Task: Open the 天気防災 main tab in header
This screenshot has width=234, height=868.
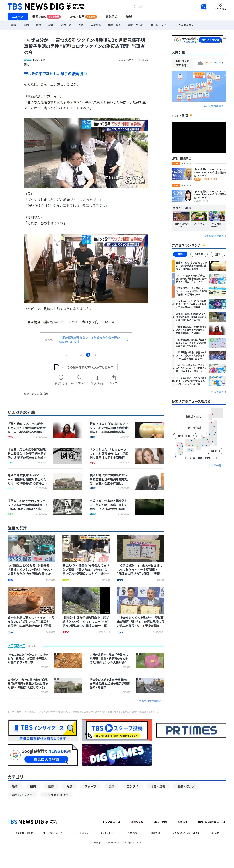Action: 111,17
